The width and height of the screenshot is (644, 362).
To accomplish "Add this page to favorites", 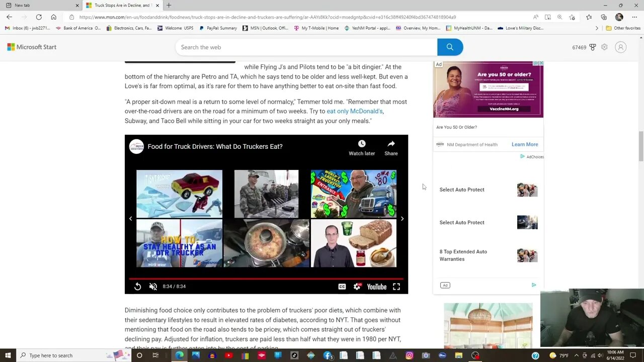I will pos(572,17).
